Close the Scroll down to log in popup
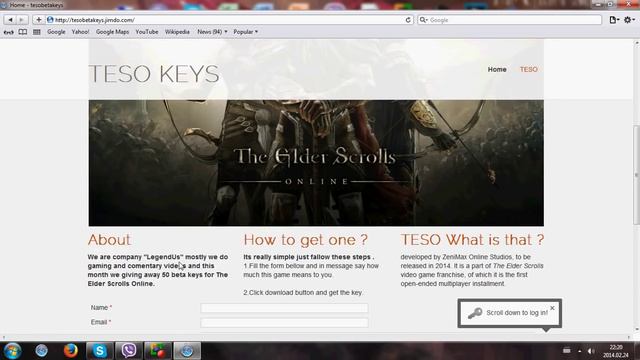The width and height of the screenshot is (640, 360). 552,308
